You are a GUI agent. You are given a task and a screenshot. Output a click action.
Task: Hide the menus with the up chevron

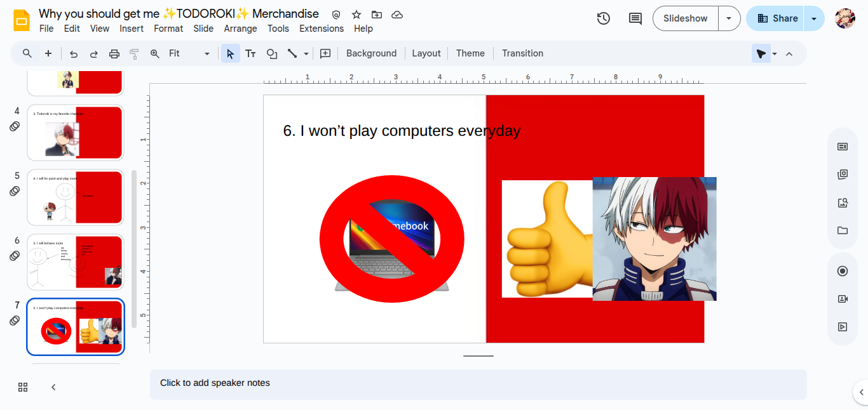(x=789, y=54)
